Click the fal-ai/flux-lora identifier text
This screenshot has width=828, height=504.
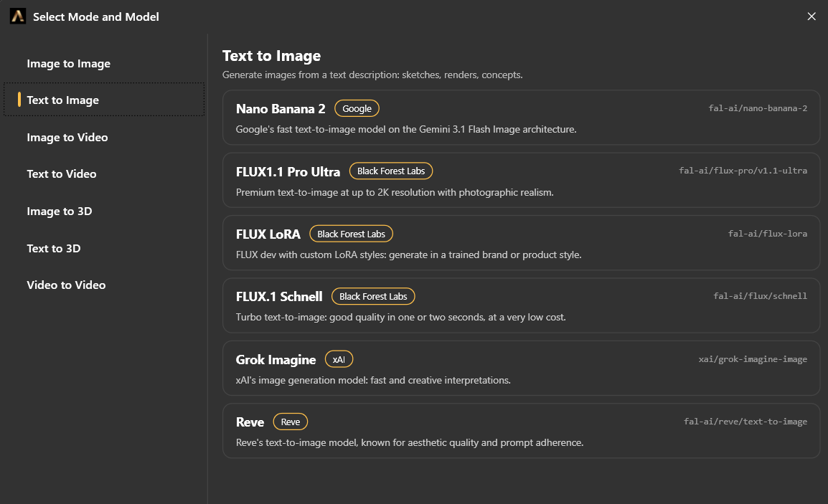click(x=768, y=233)
